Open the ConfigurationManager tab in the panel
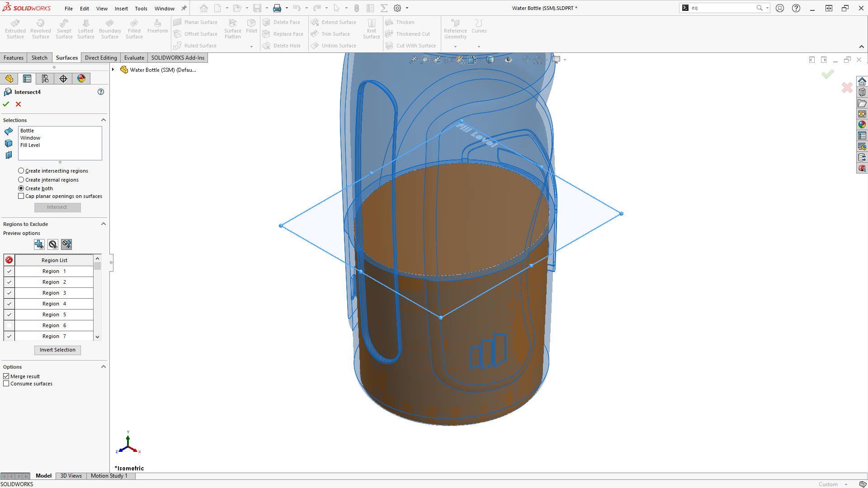This screenshot has height=488, width=868. pyautogui.click(x=45, y=78)
